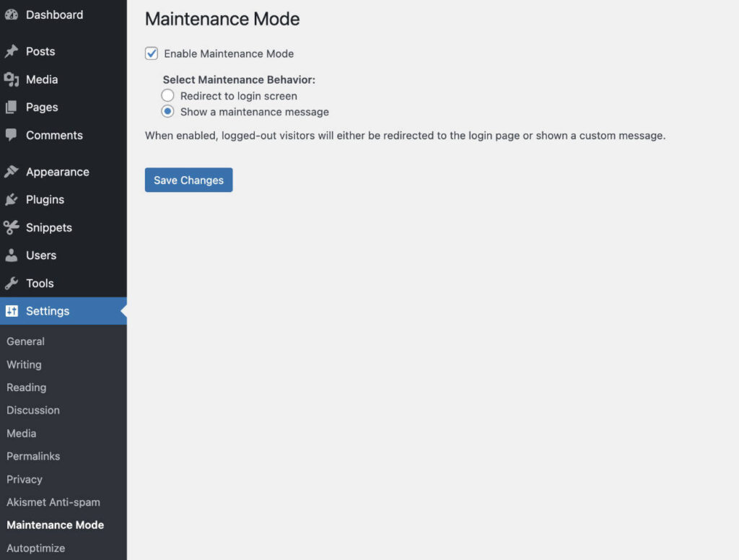Click the Dashboard gauge icon
Viewport: 739px width, 560px height.
click(x=12, y=14)
